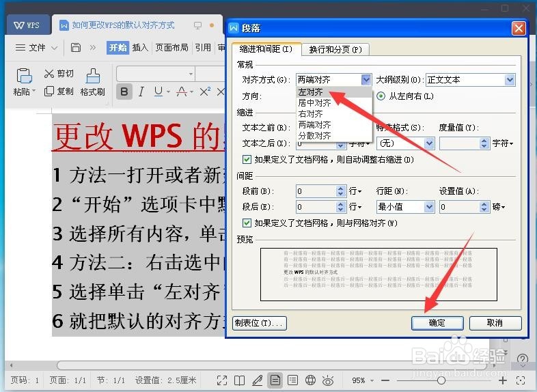Click zoom in plus icon

tap(502, 380)
